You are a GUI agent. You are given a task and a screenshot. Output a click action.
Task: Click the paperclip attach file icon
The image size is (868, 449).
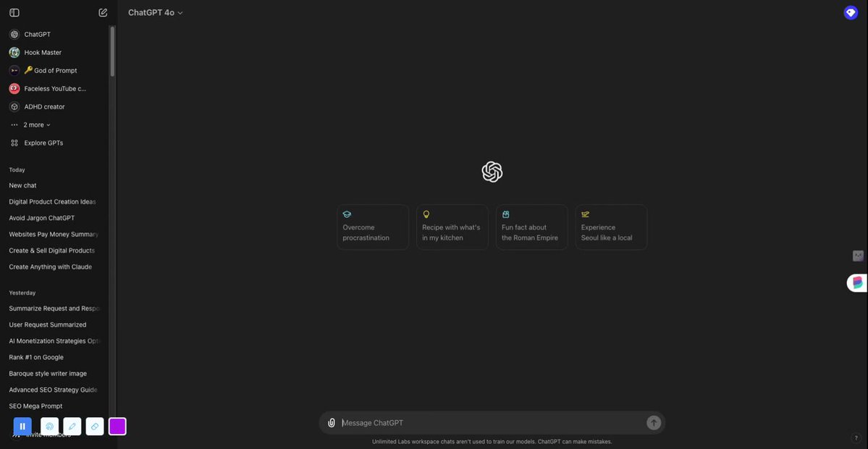coord(331,423)
